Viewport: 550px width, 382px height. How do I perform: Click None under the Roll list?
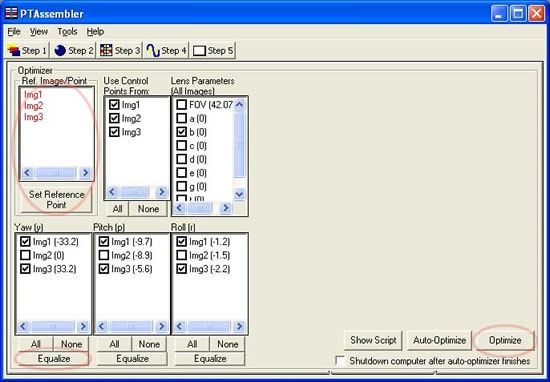coord(227,344)
